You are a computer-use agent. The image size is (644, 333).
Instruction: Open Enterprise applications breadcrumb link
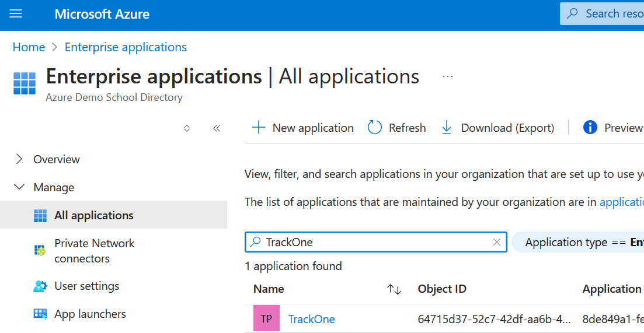point(126,47)
